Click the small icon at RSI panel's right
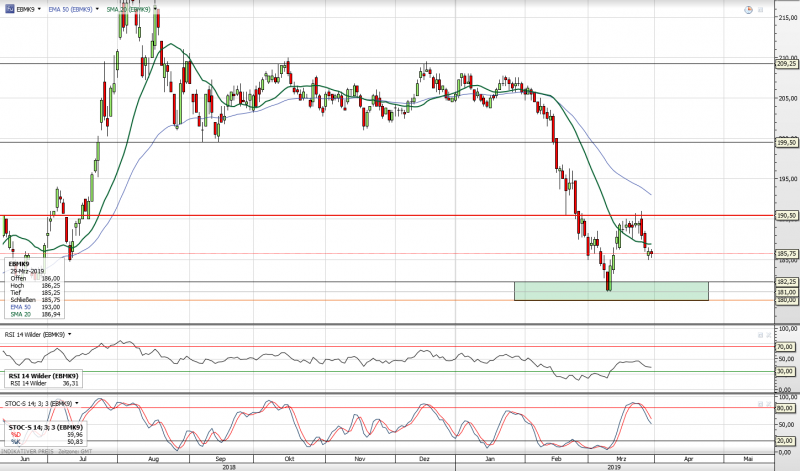 click(759, 334)
